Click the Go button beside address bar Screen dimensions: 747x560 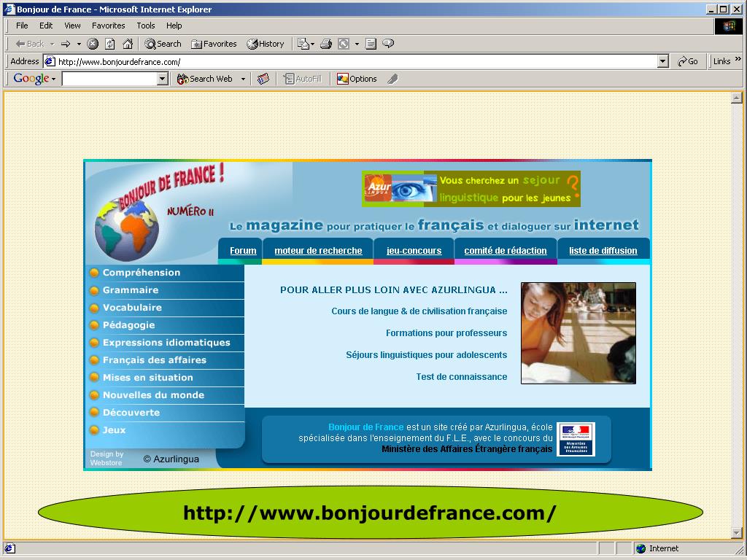tap(688, 61)
